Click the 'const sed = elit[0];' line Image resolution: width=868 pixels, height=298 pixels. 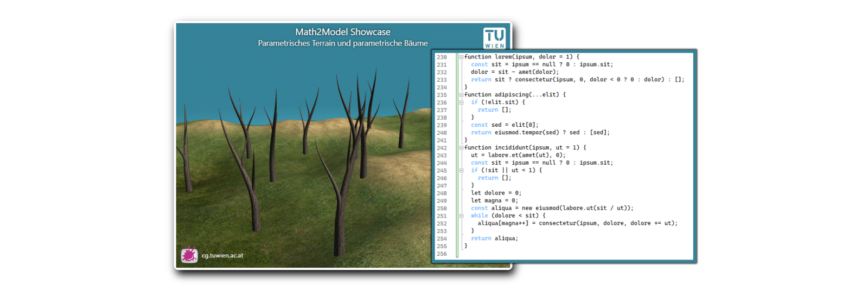tap(505, 125)
